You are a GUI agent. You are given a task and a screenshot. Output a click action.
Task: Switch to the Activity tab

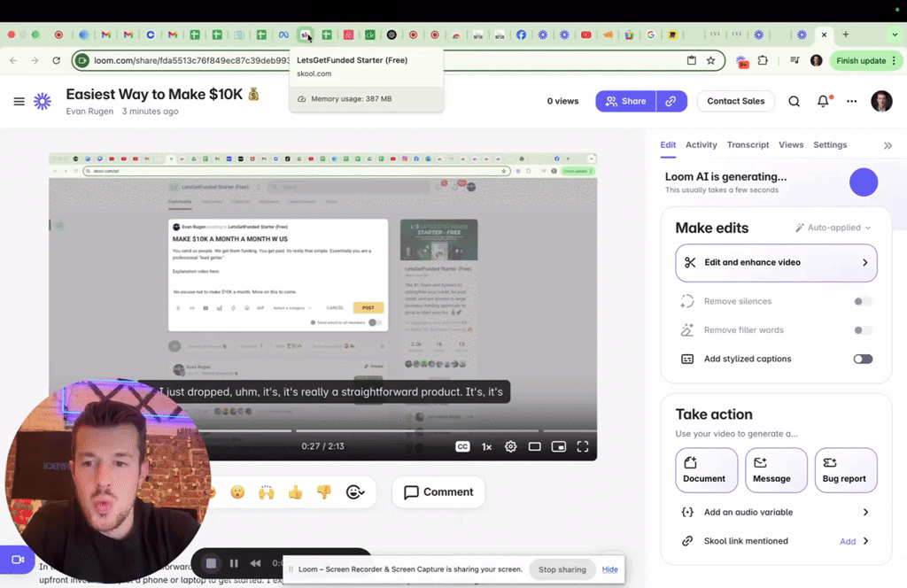pyautogui.click(x=702, y=145)
